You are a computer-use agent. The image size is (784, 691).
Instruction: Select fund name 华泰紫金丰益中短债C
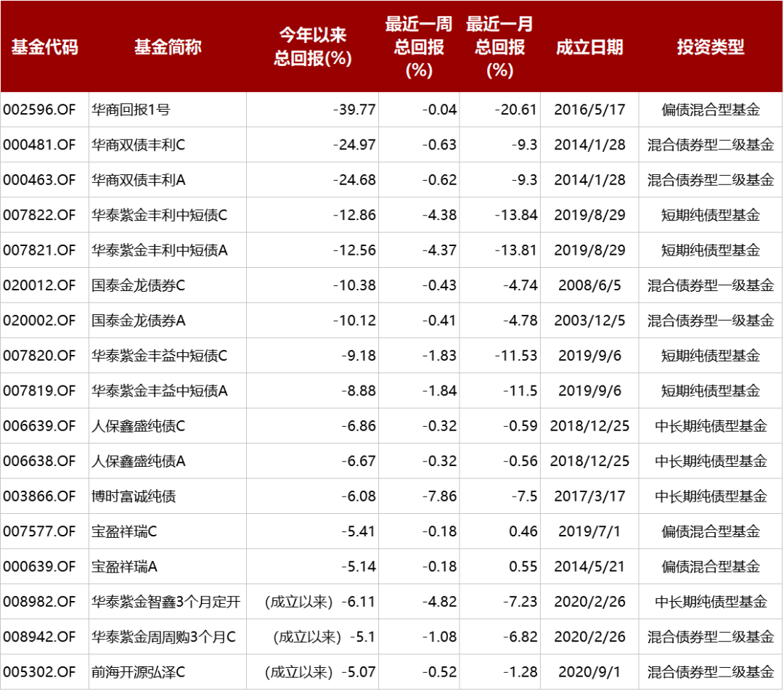160,356
